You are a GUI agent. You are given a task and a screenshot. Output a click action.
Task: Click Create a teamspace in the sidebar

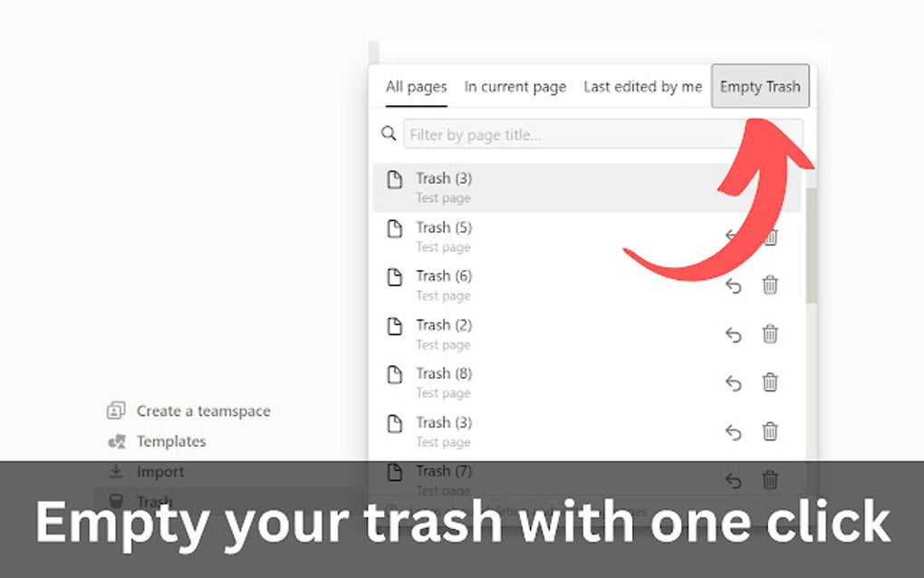pyautogui.click(x=203, y=410)
